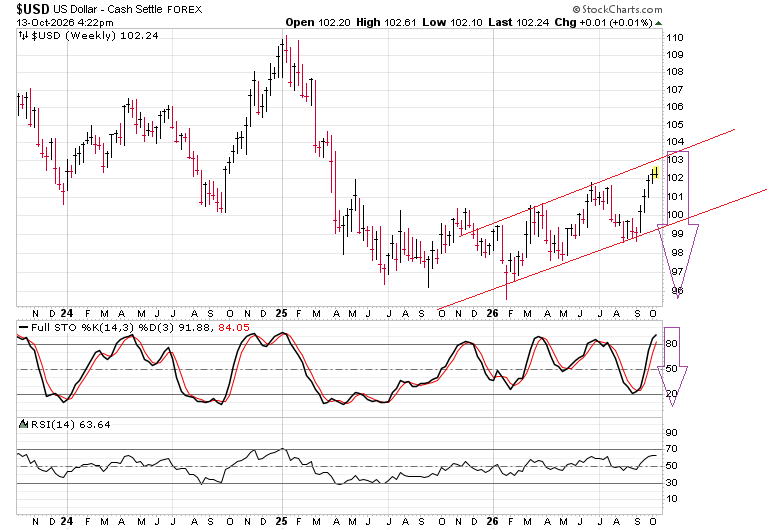Click year '24' on the bottom RSI axis

(67, 521)
